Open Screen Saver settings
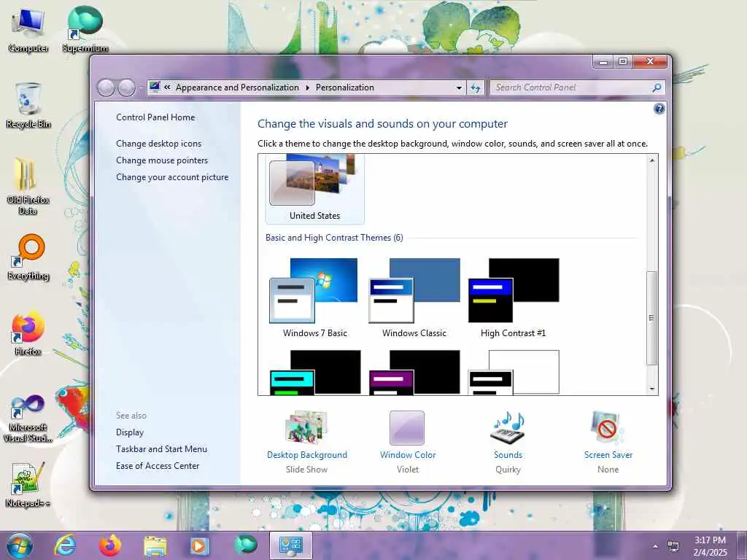 [608, 442]
